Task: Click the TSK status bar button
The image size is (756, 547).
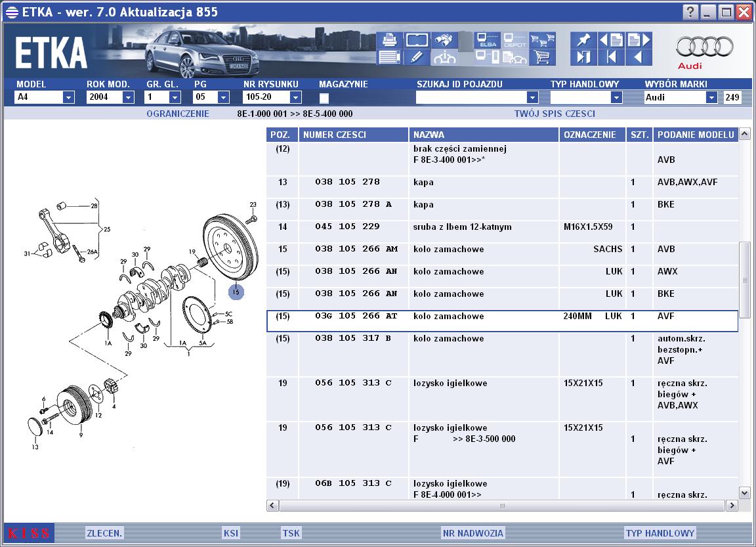Action: [291, 533]
